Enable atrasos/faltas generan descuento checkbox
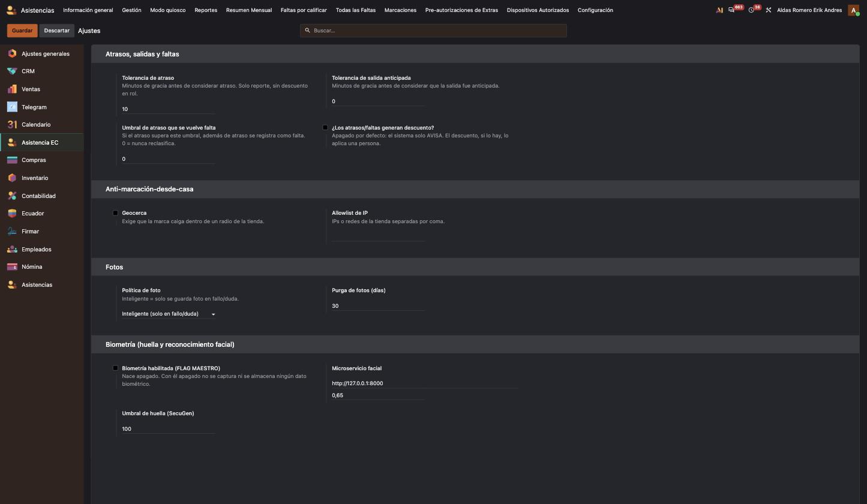Viewport: 867px width, 504px height. pos(325,128)
